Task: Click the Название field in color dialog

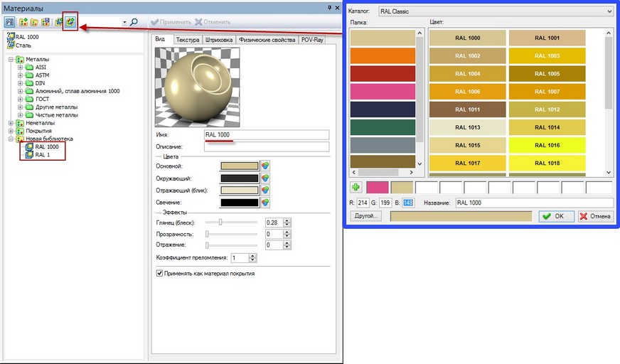Action: (x=534, y=203)
